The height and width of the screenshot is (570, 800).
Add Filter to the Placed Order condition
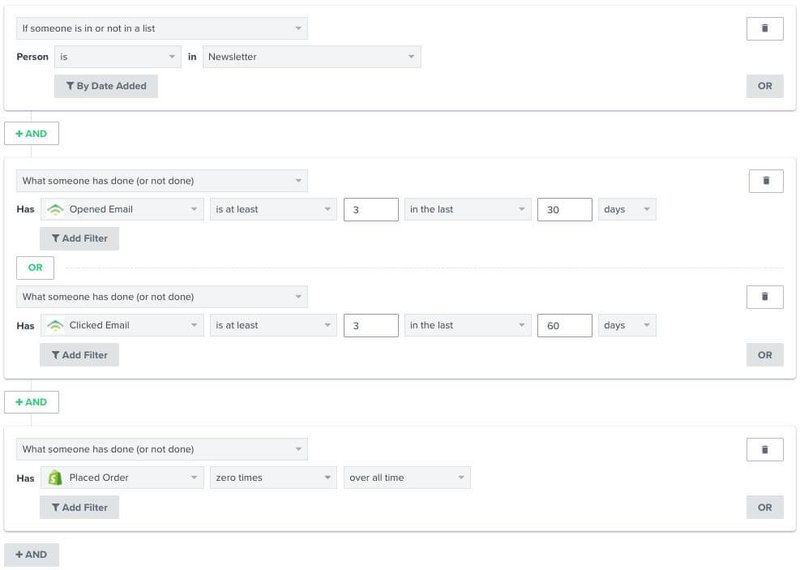pos(79,508)
